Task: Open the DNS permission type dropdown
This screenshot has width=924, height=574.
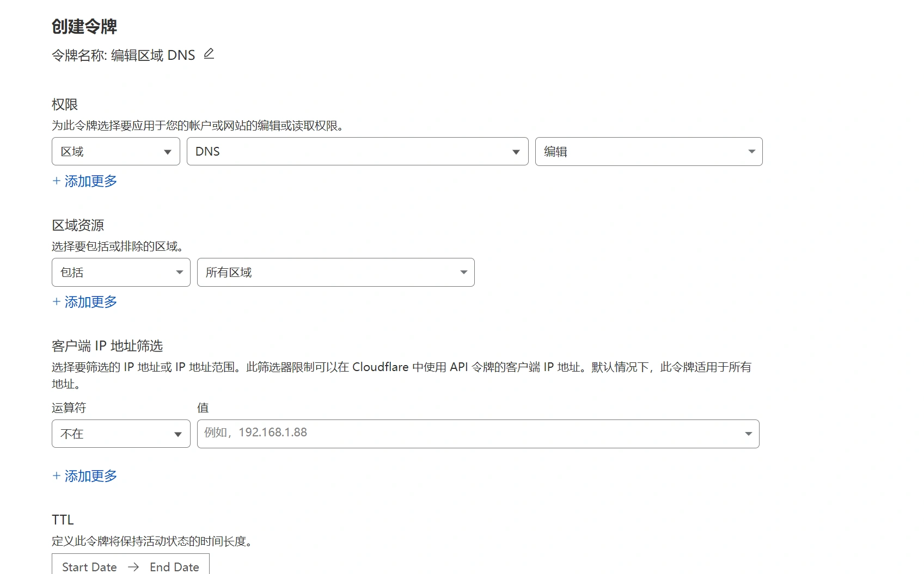Action: tap(357, 151)
